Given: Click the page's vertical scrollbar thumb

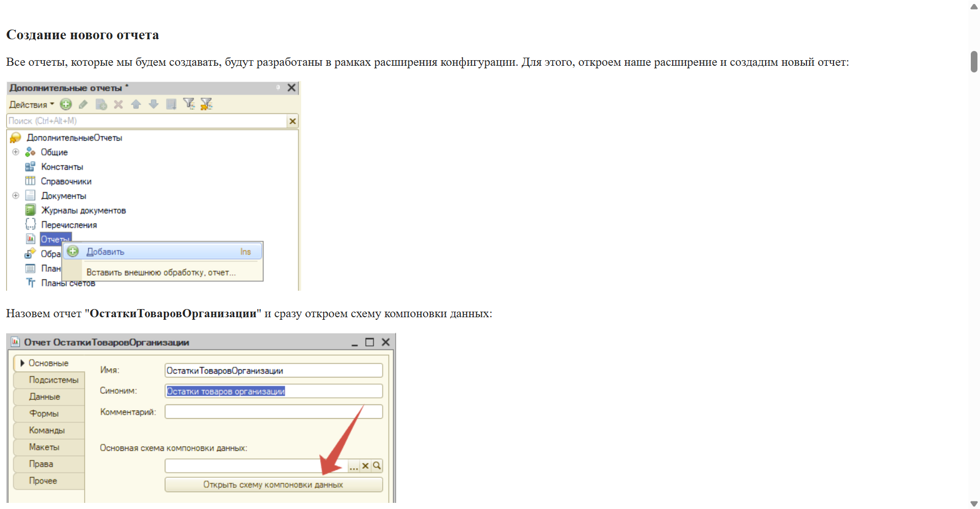Looking at the screenshot, I should pyautogui.click(x=974, y=62).
